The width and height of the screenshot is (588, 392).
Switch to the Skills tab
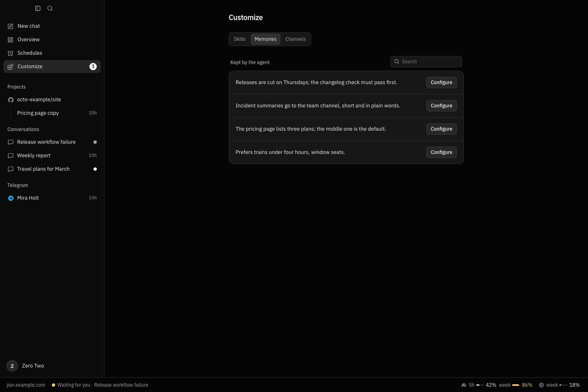tap(240, 39)
